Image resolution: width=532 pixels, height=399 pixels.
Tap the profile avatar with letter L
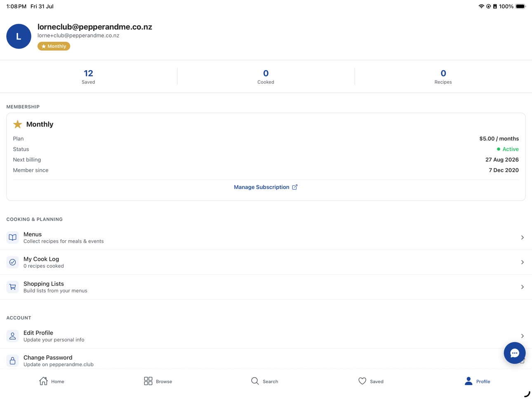point(19,36)
